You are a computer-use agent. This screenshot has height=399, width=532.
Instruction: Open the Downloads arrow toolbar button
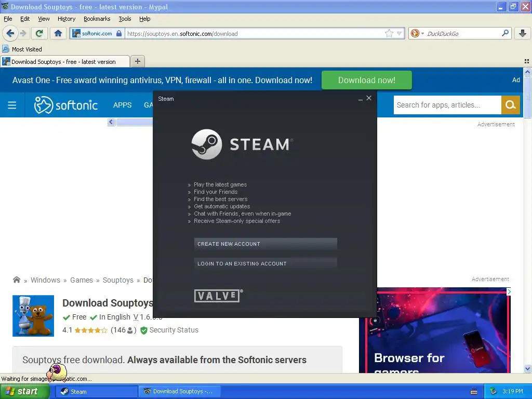tap(523, 33)
